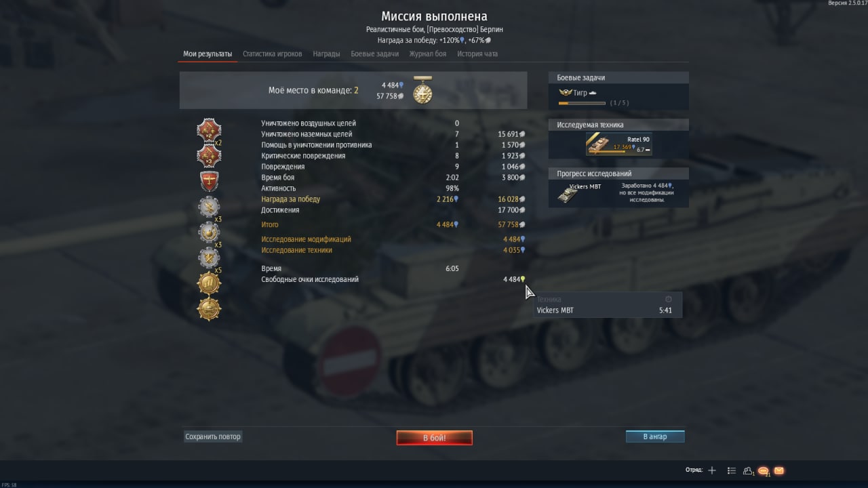Open the Ratel 90 researched vehicle card
This screenshot has width=868, height=488.
pyautogui.click(x=619, y=144)
